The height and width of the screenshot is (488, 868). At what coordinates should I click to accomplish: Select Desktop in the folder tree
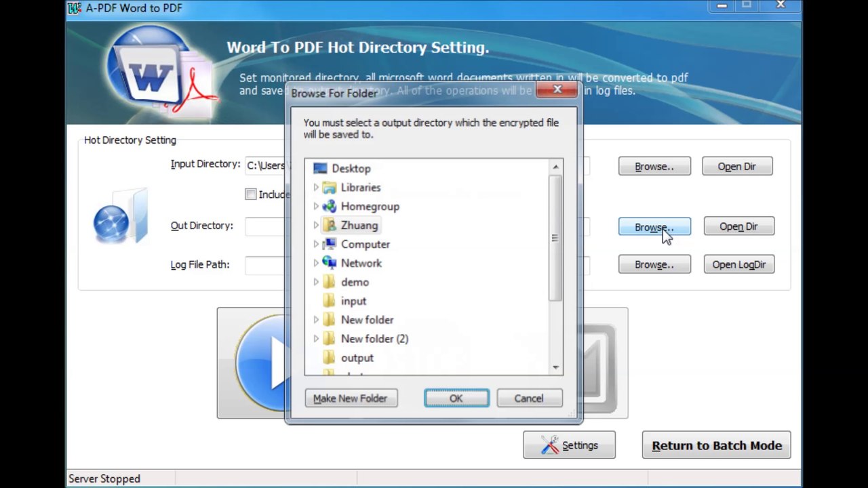coord(351,169)
